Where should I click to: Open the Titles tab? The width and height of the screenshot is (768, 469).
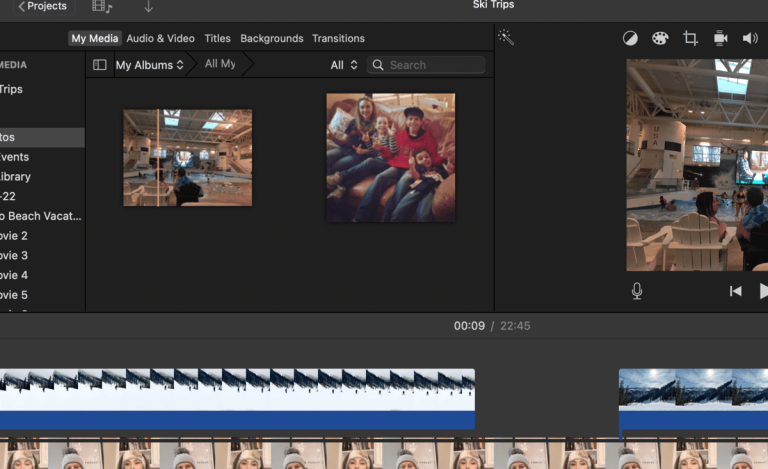[x=217, y=38]
